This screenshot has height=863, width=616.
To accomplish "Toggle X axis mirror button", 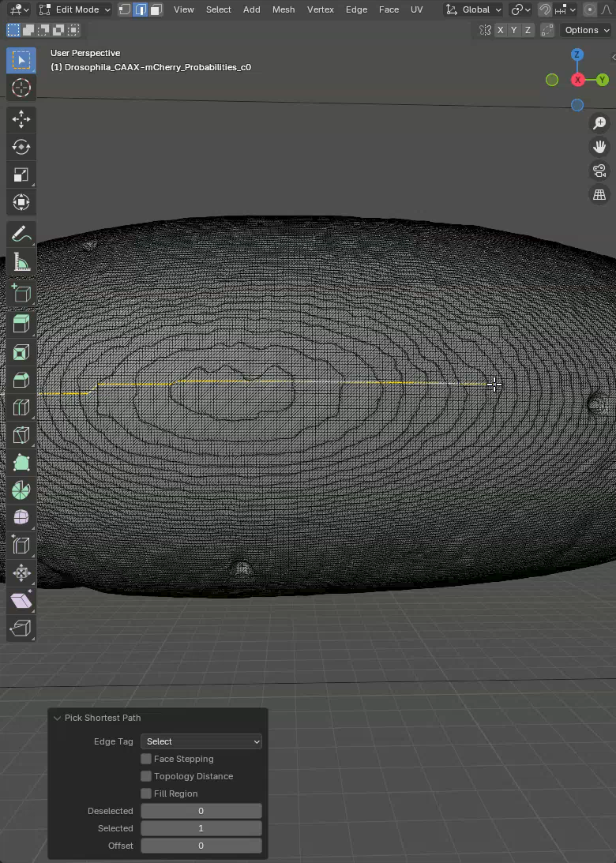I will pos(501,30).
